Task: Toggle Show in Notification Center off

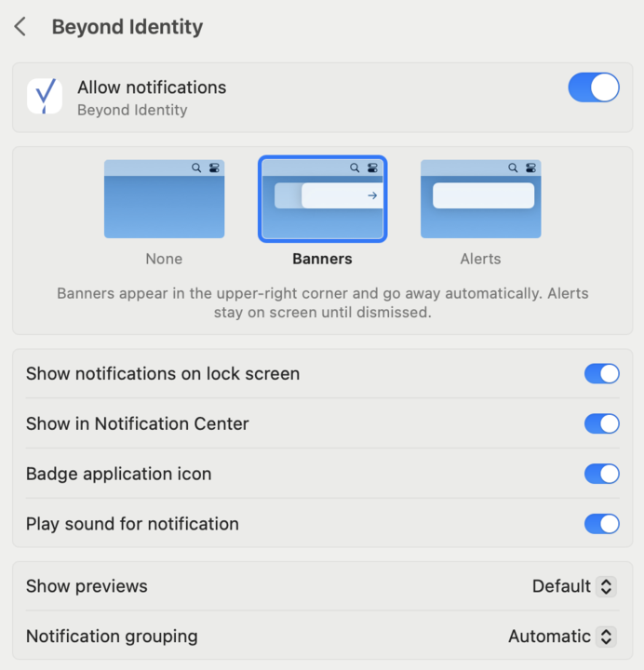Action: pyautogui.click(x=601, y=424)
